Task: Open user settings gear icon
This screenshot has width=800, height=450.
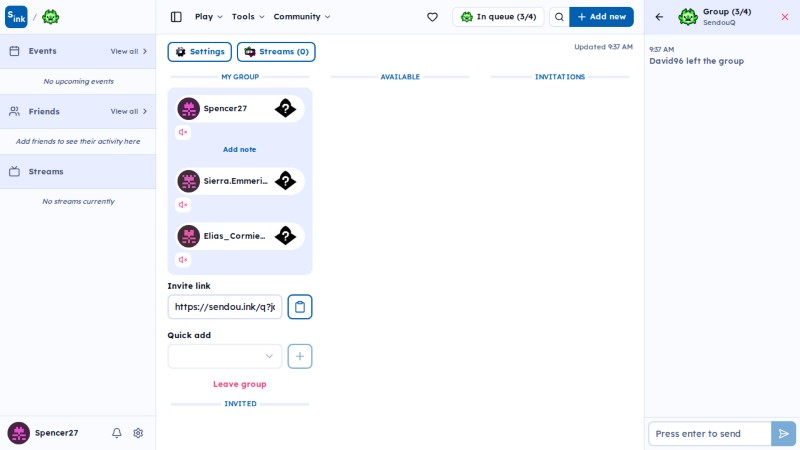Action: point(138,433)
